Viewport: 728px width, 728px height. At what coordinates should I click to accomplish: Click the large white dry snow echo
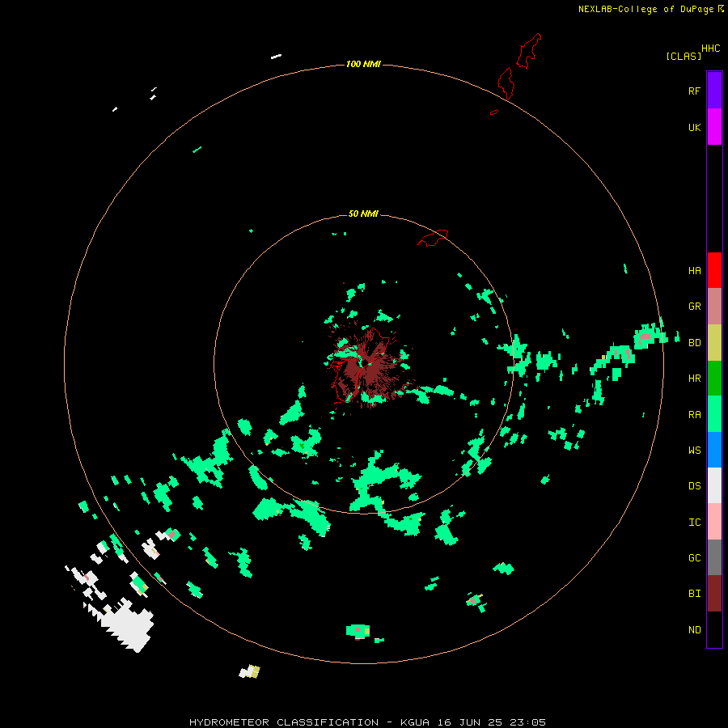128,624
